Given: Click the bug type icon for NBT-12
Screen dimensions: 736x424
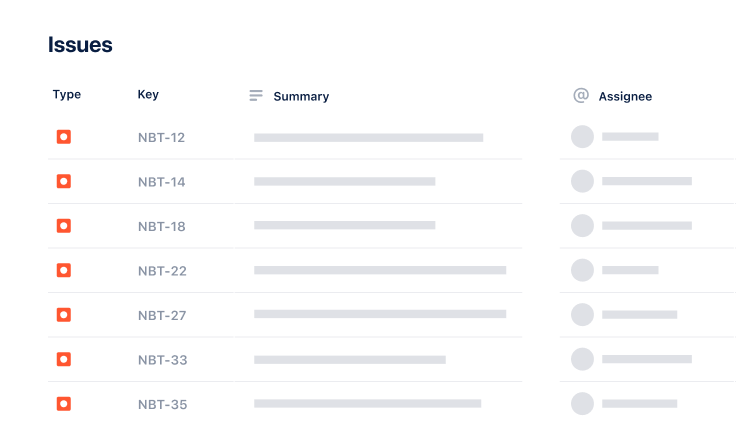Looking at the screenshot, I should pos(63,137).
